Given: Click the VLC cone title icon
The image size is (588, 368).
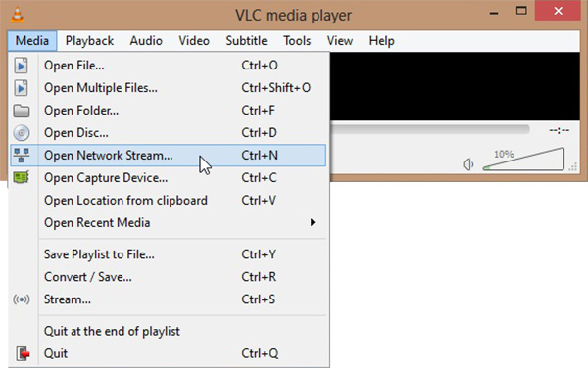Looking at the screenshot, I should click(x=18, y=15).
